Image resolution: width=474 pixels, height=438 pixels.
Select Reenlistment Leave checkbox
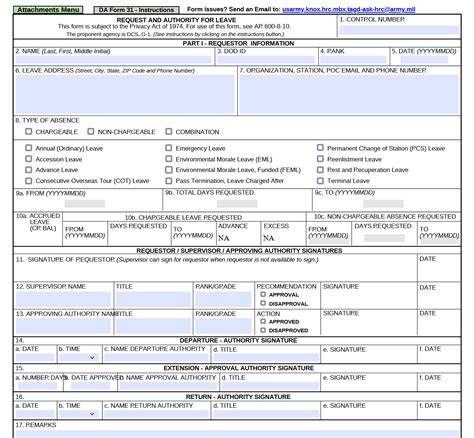click(x=320, y=159)
